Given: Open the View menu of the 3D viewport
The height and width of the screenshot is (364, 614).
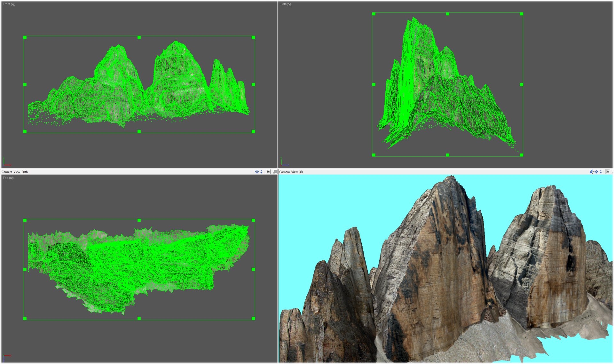Looking at the screenshot, I should [x=294, y=172].
